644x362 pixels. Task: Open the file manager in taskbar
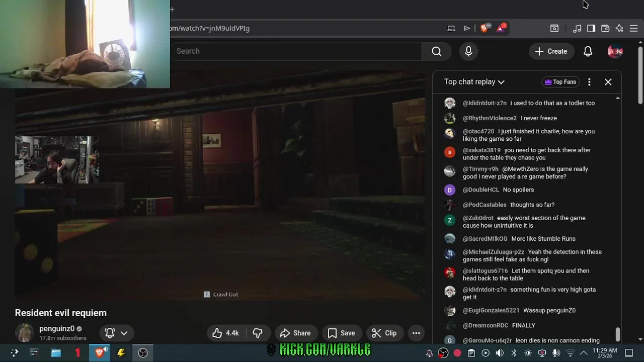56,353
